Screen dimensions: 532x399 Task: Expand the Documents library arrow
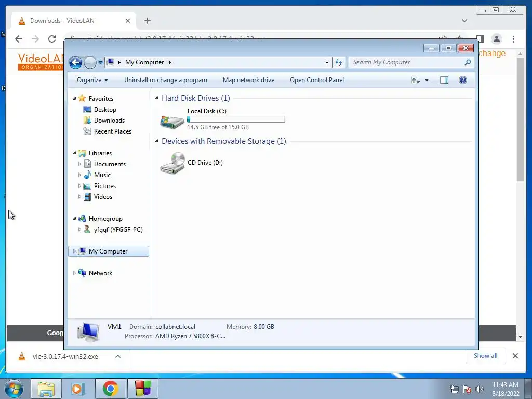pos(79,164)
